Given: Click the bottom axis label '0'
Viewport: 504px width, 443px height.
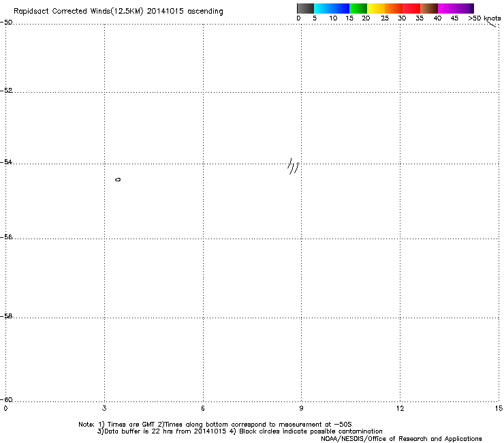Looking at the screenshot, I should 5,408.
